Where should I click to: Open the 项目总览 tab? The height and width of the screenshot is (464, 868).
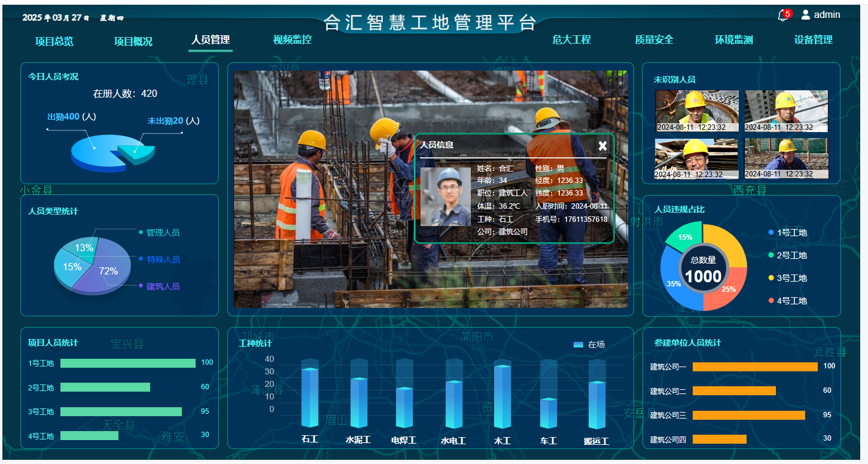click(x=54, y=41)
